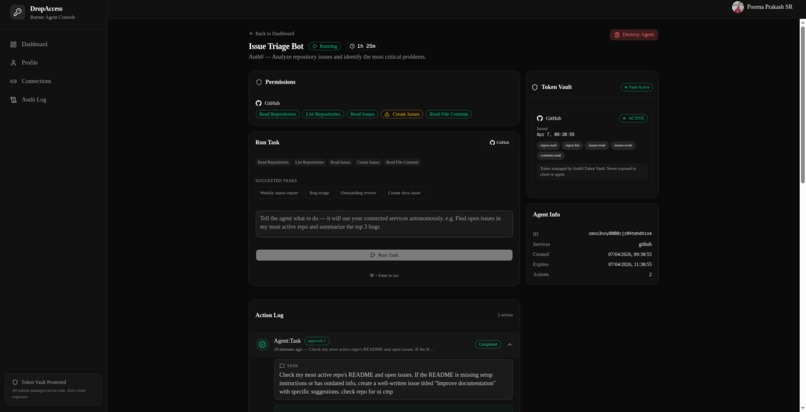Click the shield icon beside Permissions heading
This screenshot has width=806, height=412.
pos(259,82)
